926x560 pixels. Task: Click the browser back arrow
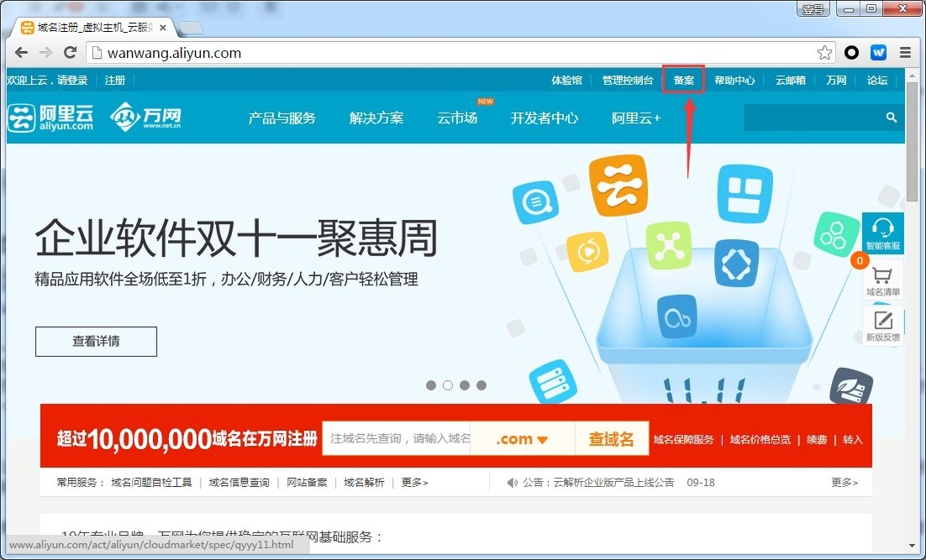[21, 53]
